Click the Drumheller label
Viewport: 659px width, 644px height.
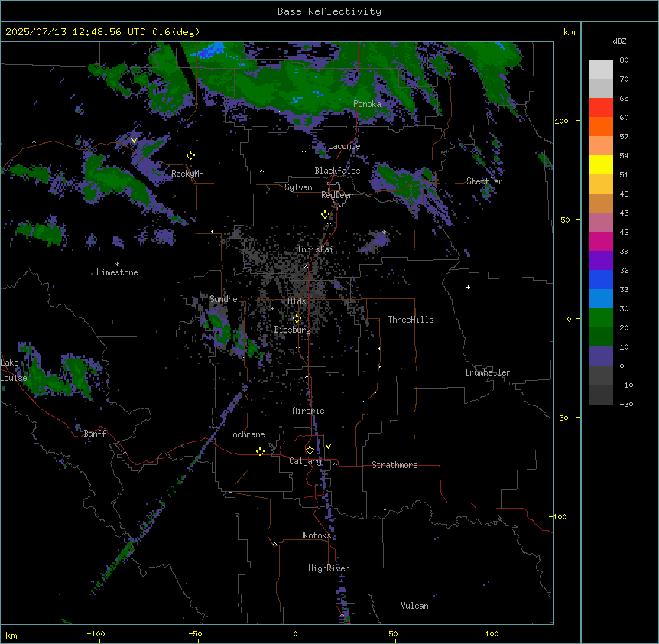[x=488, y=372]
